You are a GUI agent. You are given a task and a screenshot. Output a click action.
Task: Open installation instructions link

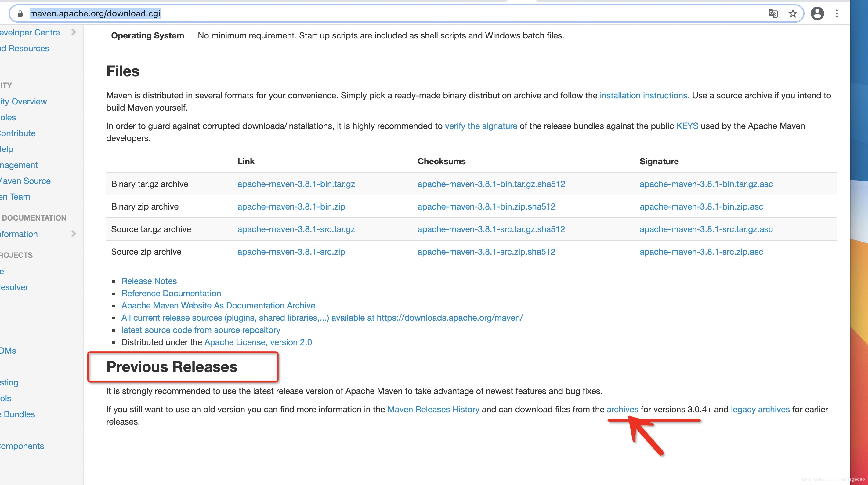pos(644,96)
